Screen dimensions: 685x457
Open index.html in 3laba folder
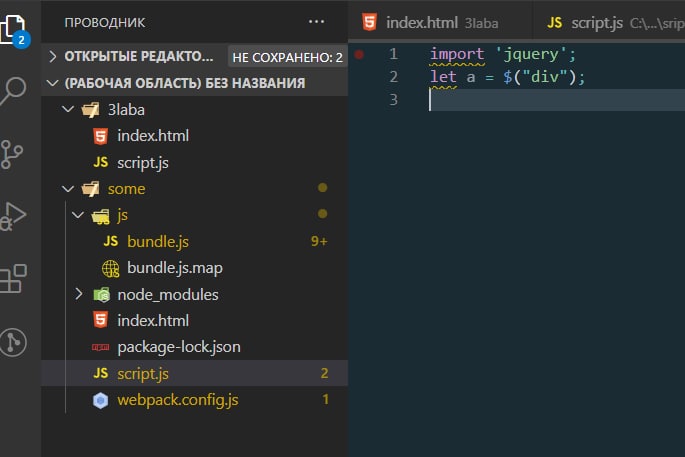tap(153, 136)
